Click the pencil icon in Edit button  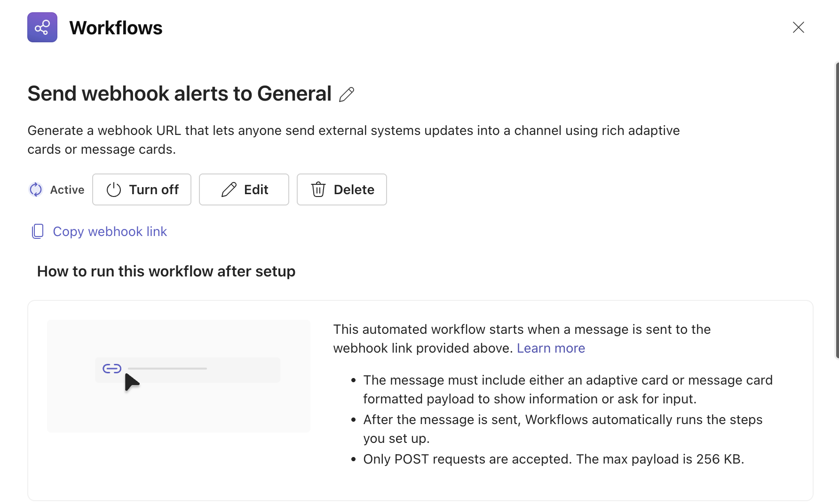click(229, 189)
